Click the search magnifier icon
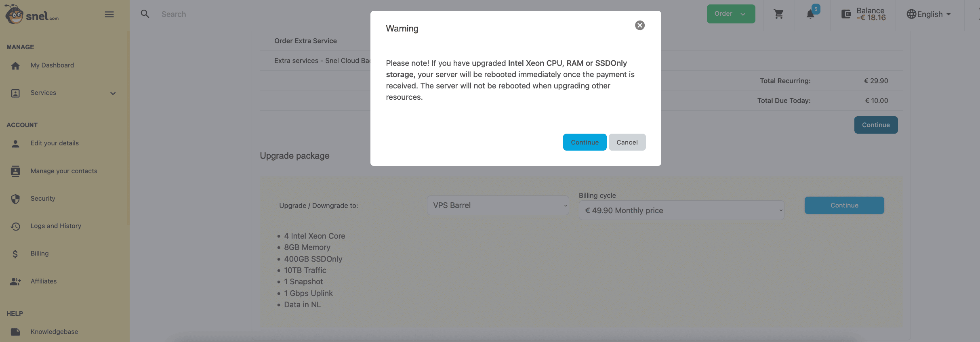Image resolution: width=980 pixels, height=342 pixels. [x=145, y=14]
